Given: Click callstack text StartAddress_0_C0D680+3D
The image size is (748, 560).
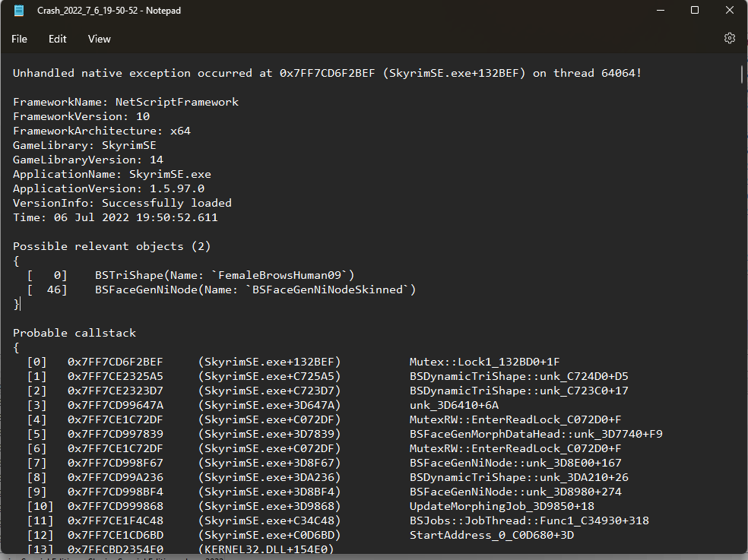Looking at the screenshot, I should 491,535.
